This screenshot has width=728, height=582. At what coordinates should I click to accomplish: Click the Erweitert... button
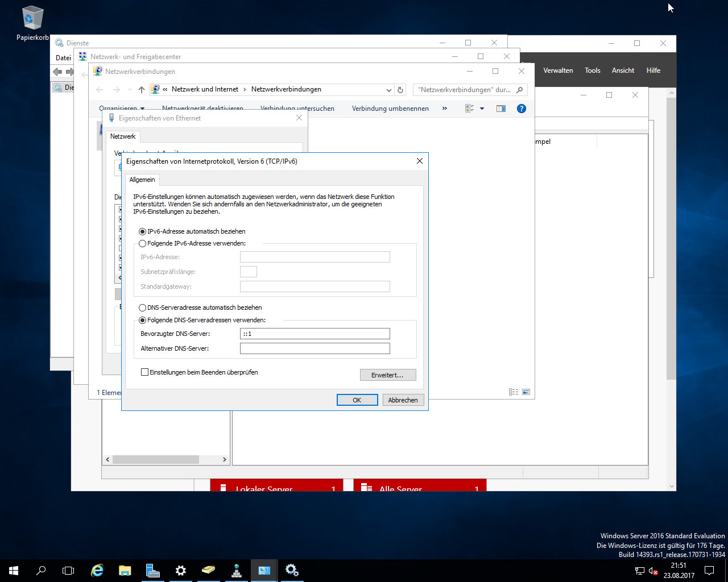coord(388,375)
